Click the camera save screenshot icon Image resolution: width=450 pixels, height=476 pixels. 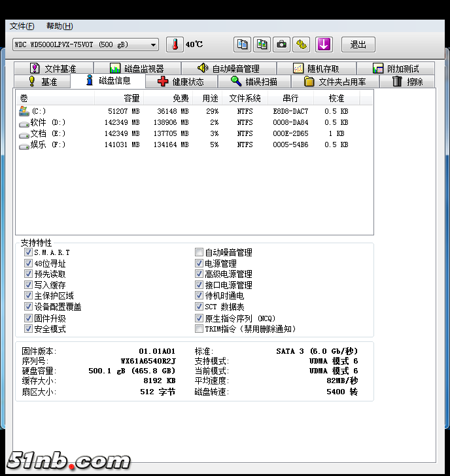281,44
